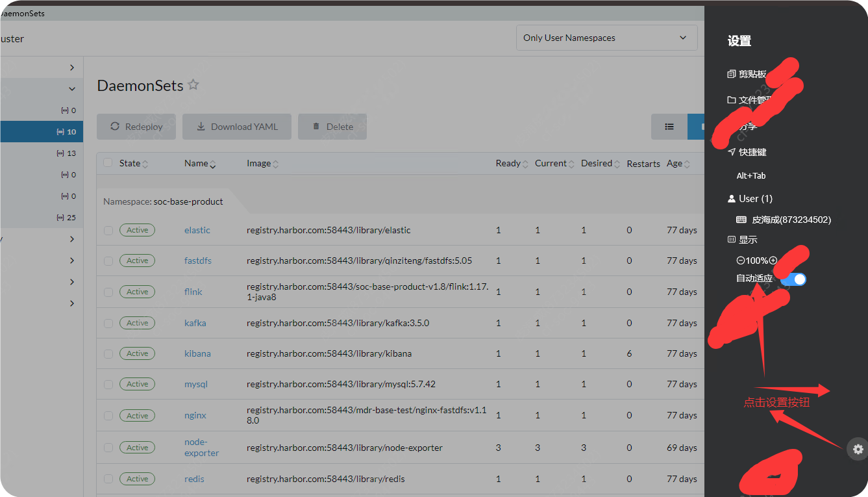
Task: Open the kibana DaemonSet link
Action: click(x=197, y=353)
